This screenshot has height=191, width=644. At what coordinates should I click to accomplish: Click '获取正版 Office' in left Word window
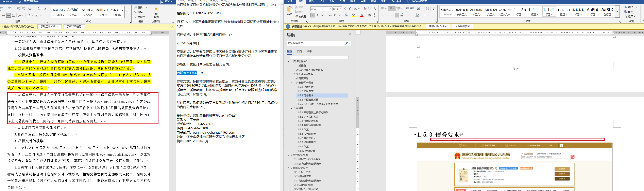tap(49, 27)
